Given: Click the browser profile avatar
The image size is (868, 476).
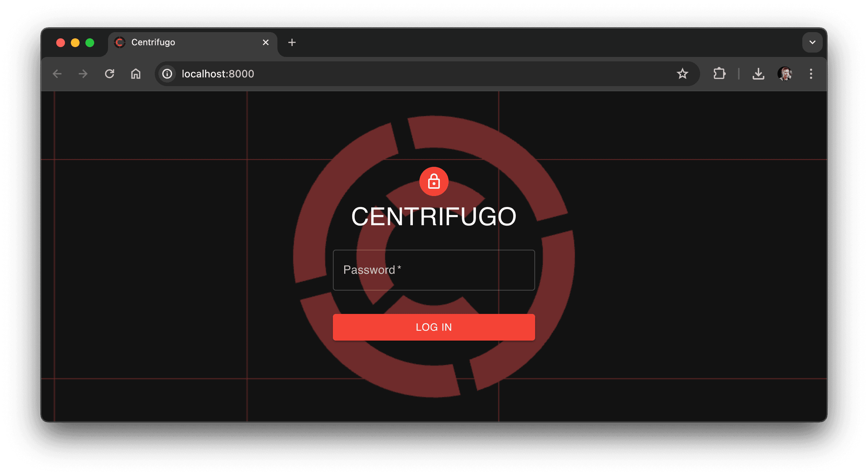Looking at the screenshot, I should tap(784, 74).
